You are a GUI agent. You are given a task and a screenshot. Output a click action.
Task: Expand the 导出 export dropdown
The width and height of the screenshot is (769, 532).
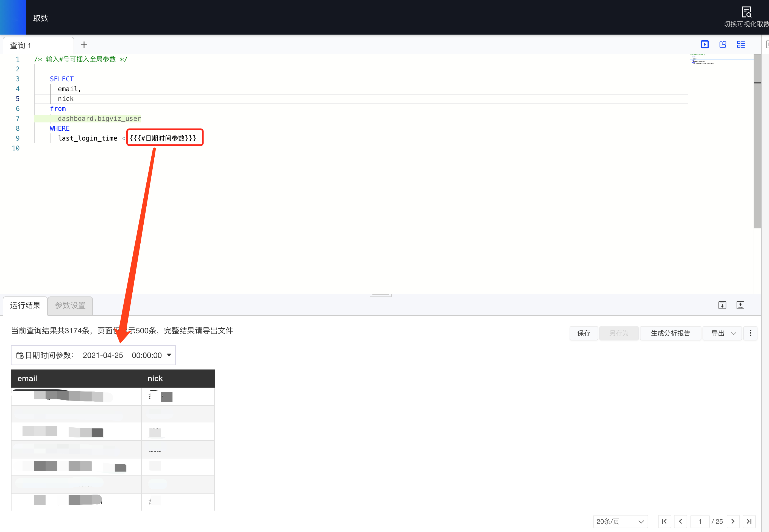point(722,333)
